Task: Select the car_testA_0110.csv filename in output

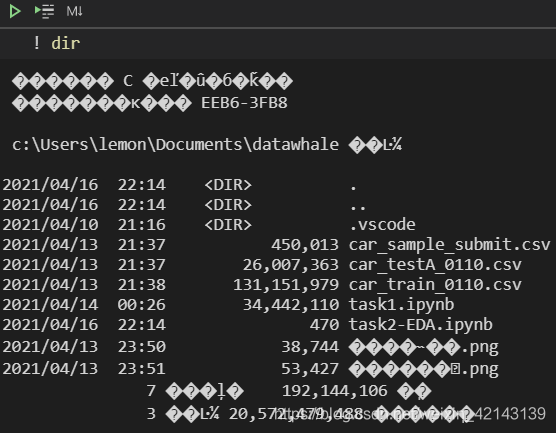Action: click(435, 265)
